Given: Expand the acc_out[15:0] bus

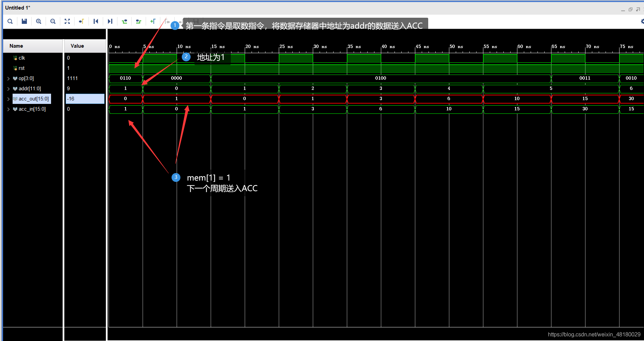Looking at the screenshot, I should [x=9, y=99].
